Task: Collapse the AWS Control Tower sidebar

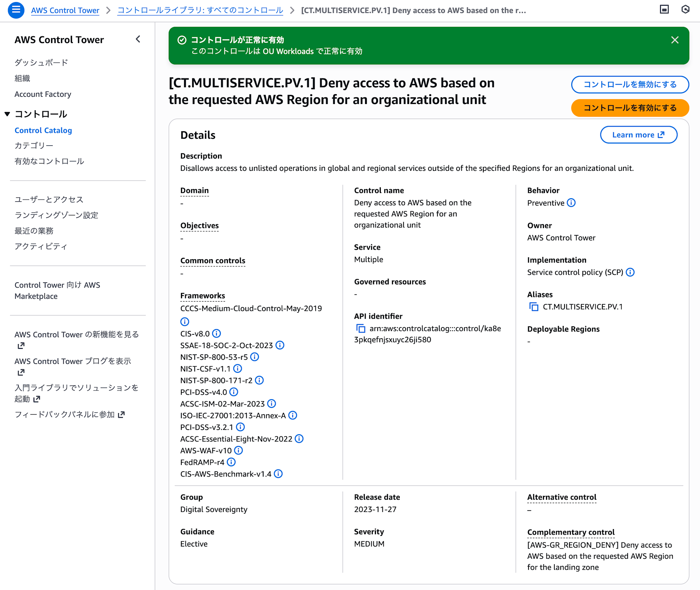Action: coord(138,39)
